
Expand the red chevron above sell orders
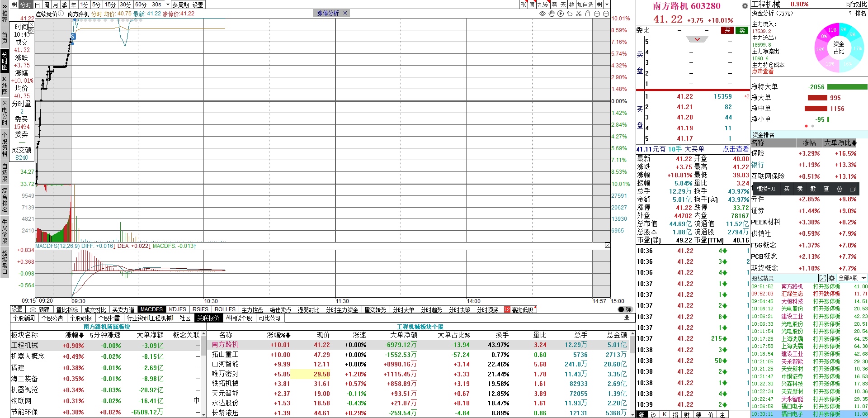pyautogui.click(x=697, y=39)
